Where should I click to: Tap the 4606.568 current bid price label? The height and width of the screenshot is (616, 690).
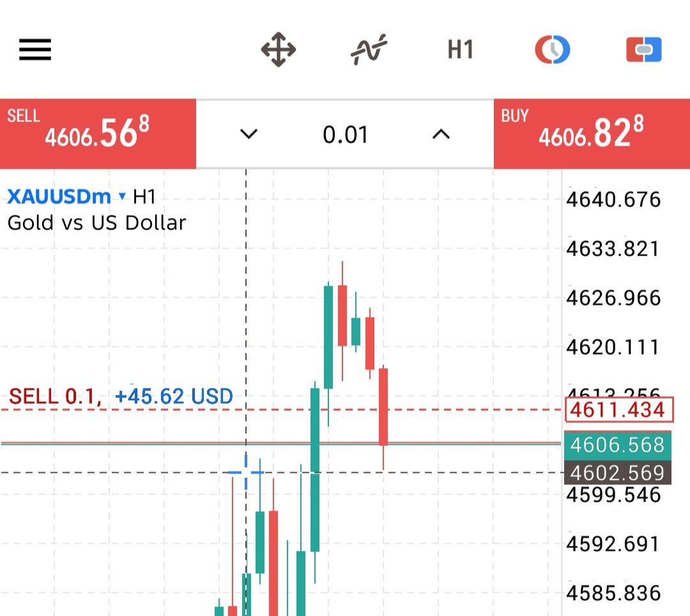click(618, 445)
